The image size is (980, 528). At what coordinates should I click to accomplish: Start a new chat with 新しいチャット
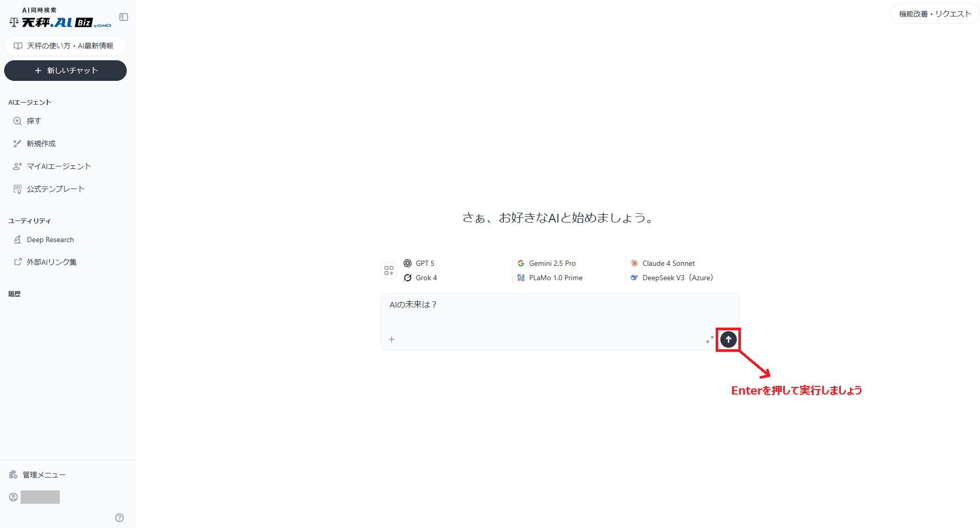tap(65, 71)
